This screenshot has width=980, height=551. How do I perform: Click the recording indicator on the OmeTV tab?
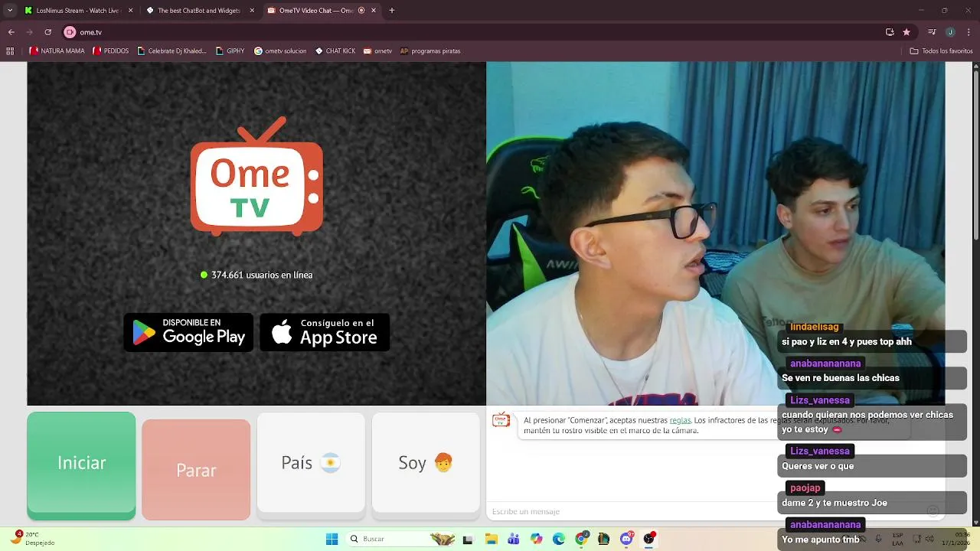tap(361, 11)
